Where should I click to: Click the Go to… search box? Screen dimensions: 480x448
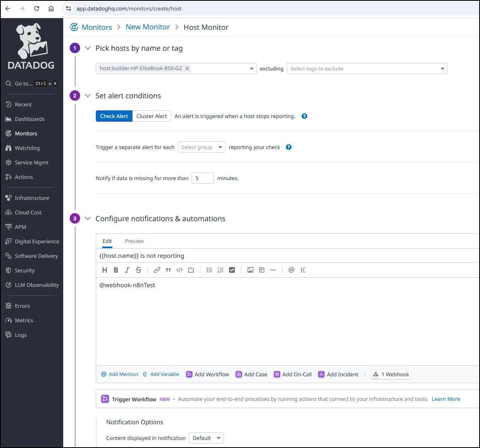pos(31,84)
